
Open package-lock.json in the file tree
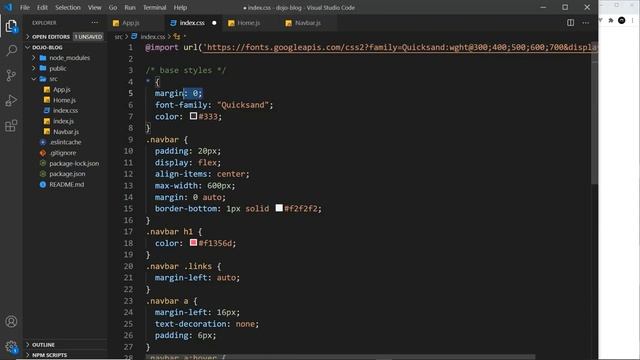pos(74,163)
